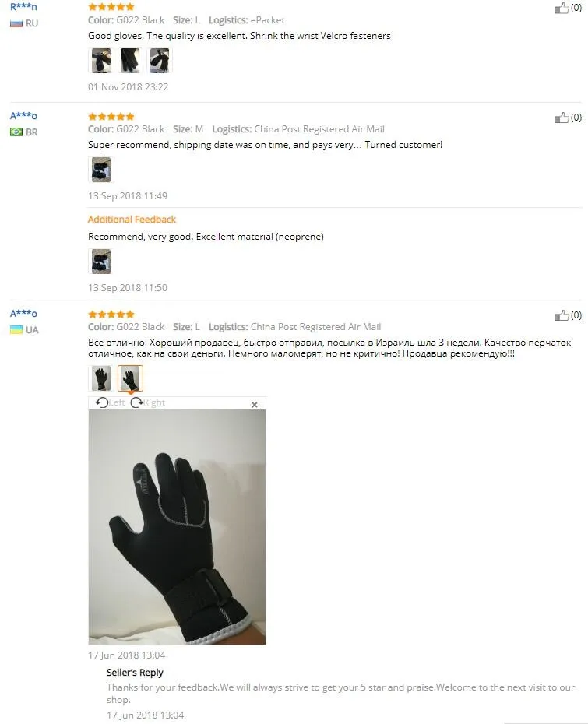Open first thumbnail in the Russian-language review
This screenshot has width=588, height=724.
[x=100, y=378]
